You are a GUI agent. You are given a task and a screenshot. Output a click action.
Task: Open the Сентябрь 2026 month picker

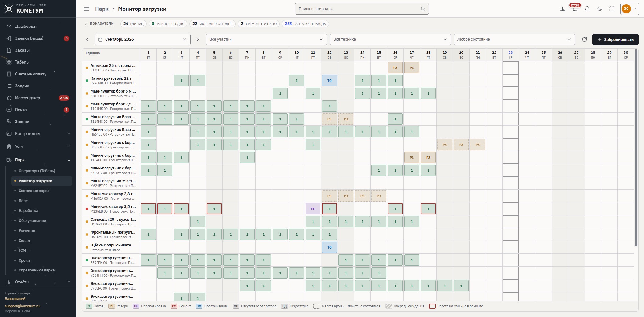click(x=142, y=39)
